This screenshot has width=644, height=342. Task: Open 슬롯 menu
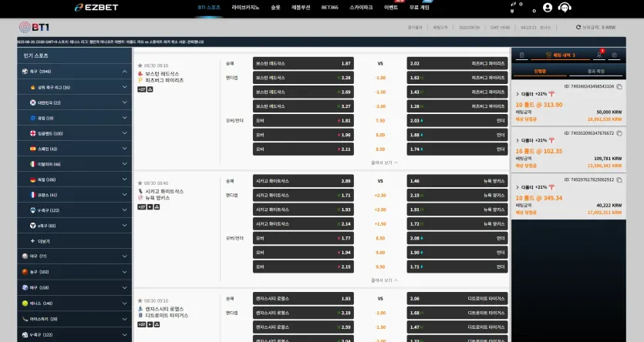point(275,8)
